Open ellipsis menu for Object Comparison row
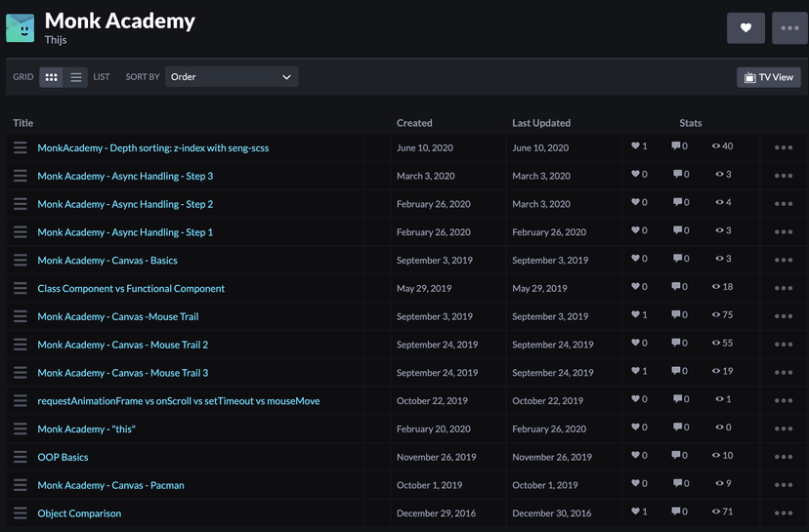The height and width of the screenshot is (532, 809). [x=783, y=513]
